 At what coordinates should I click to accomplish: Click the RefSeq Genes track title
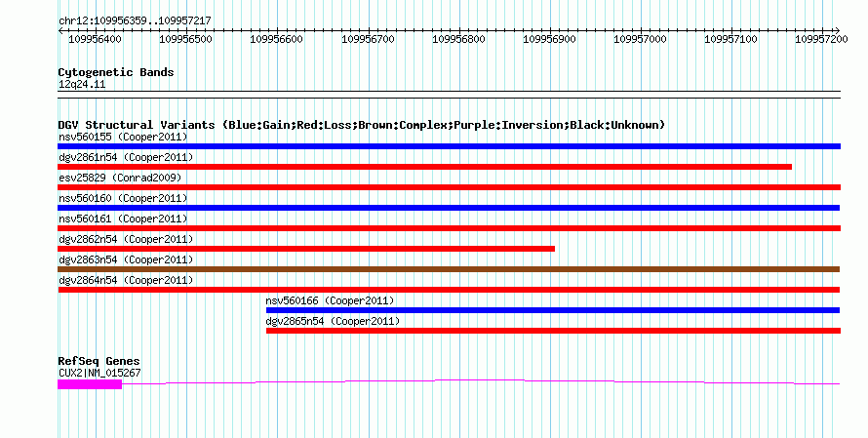[x=99, y=361]
